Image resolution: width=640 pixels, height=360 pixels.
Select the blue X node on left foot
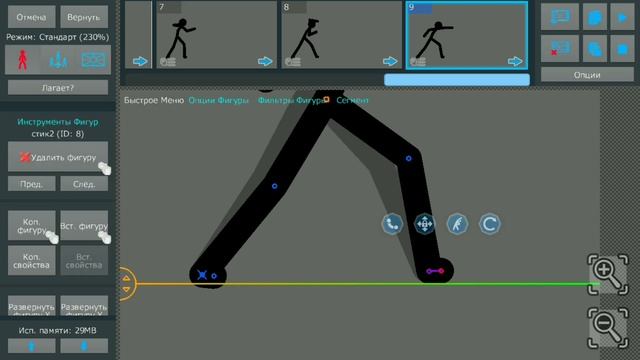[202, 275]
